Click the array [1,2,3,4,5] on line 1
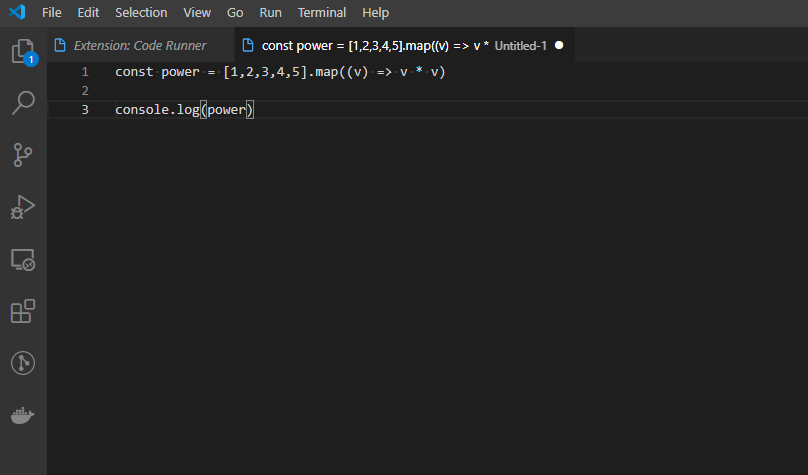This screenshot has width=808, height=475. click(x=265, y=72)
